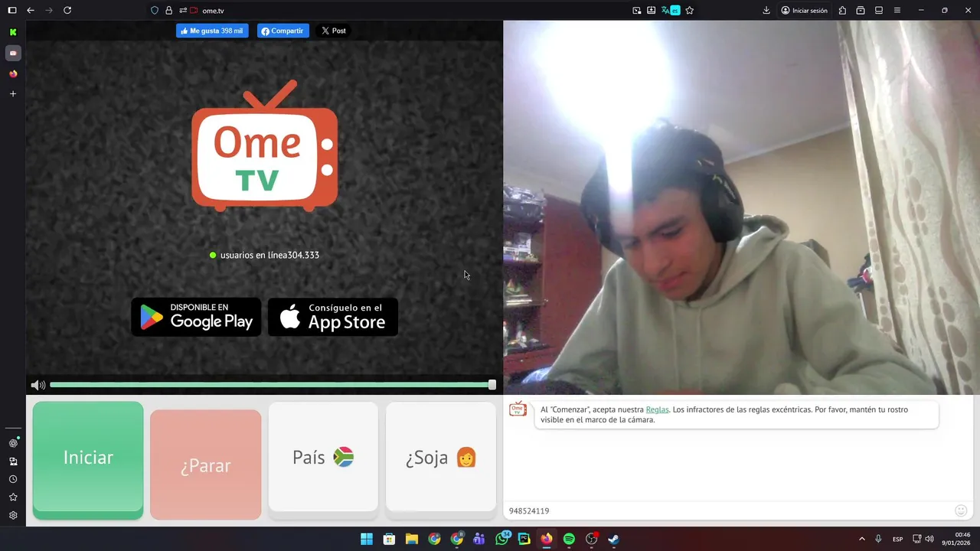The height and width of the screenshot is (551, 980).
Task: Open the Windows Start menu
Action: 367,539
